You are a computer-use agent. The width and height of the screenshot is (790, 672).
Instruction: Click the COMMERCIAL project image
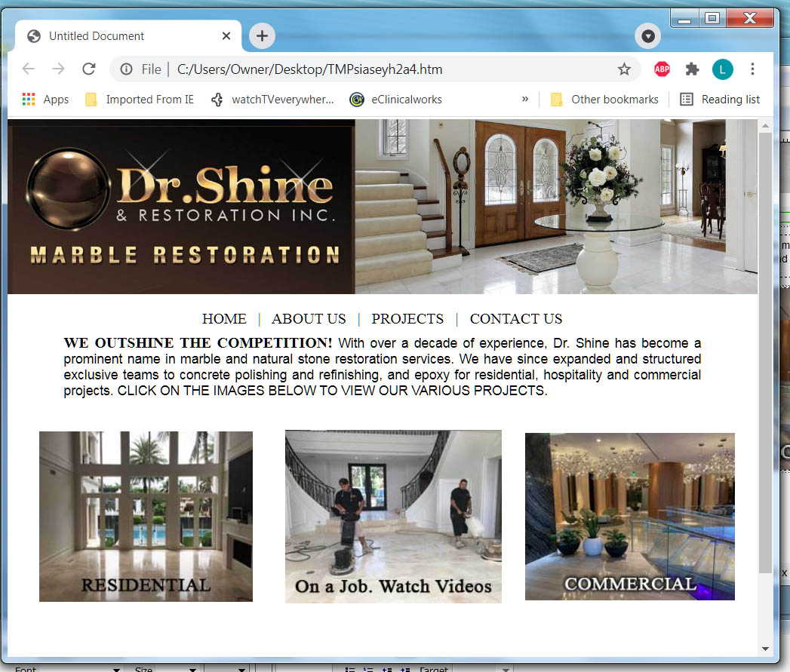pos(630,517)
